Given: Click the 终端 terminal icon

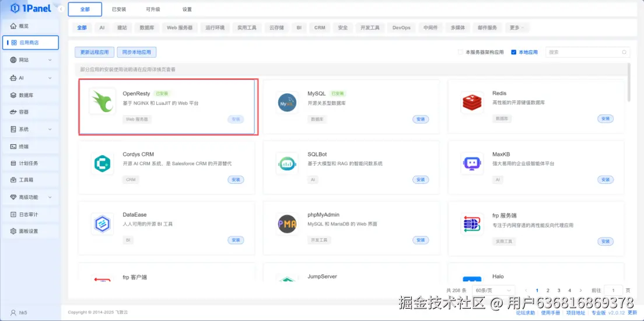Looking at the screenshot, I should pyautogui.click(x=13, y=146).
